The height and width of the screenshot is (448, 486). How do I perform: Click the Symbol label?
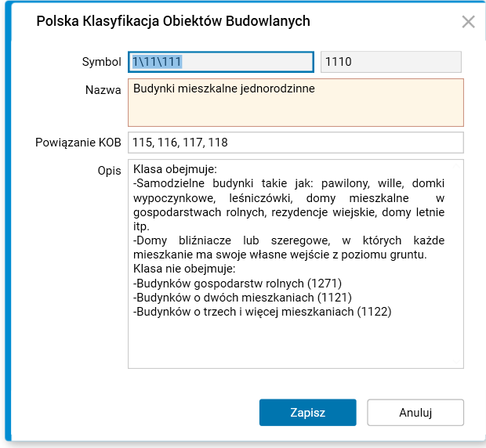click(102, 62)
